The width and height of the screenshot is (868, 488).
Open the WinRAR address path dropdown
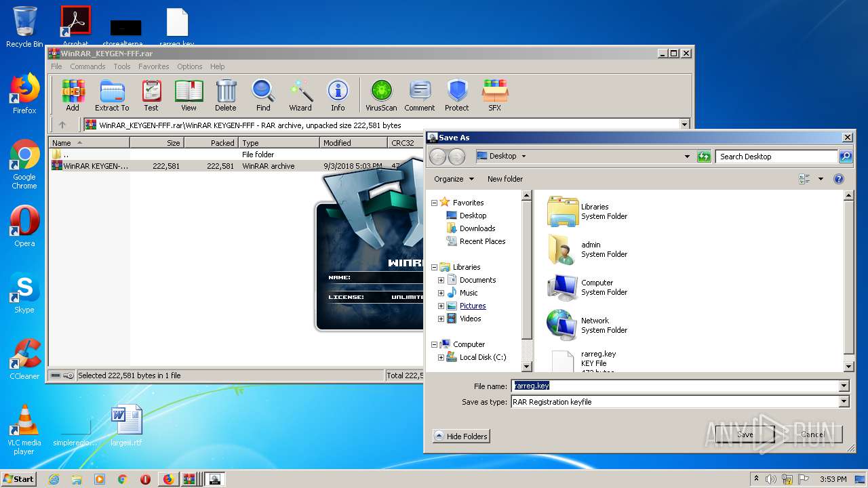[684, 125]
